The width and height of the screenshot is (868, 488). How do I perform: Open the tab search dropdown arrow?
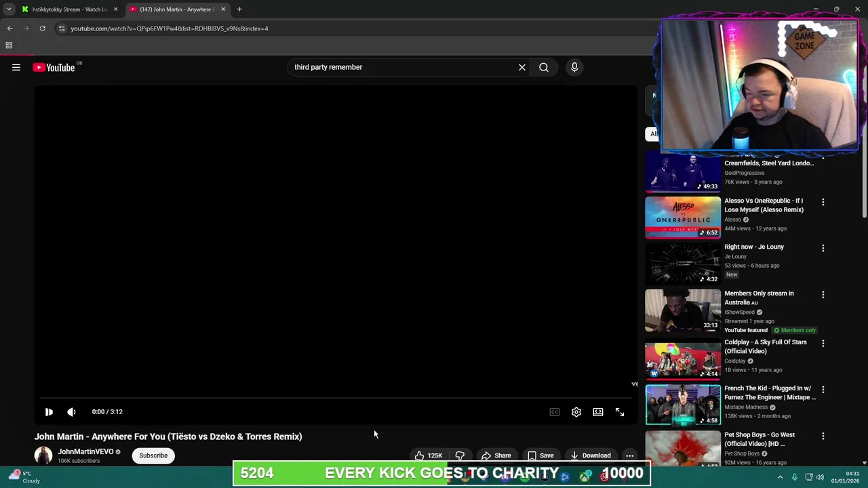click(x=9, y=9)
